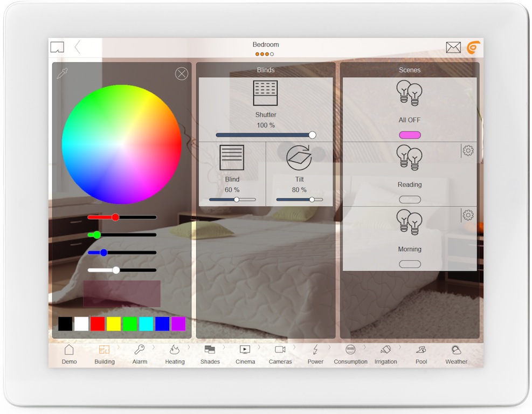
Task: Open the mail envelope icon
Action: click(x=453, y=48)
